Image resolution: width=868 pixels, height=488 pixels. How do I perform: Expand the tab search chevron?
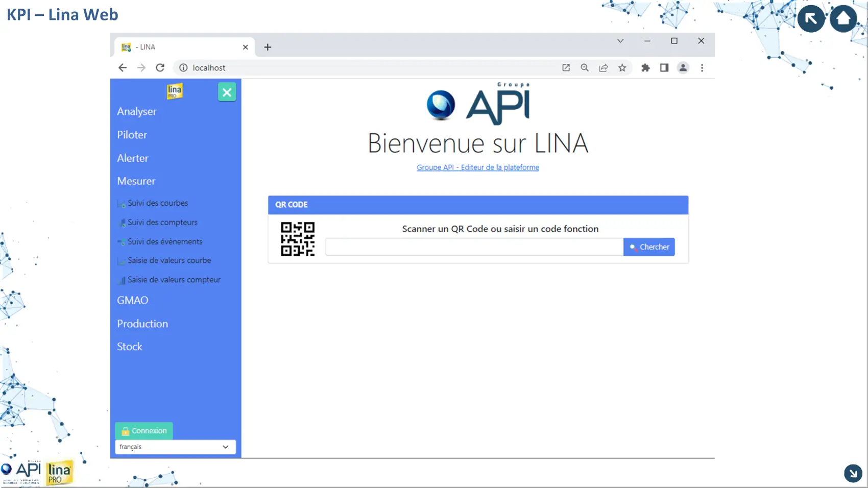point(620,41)
